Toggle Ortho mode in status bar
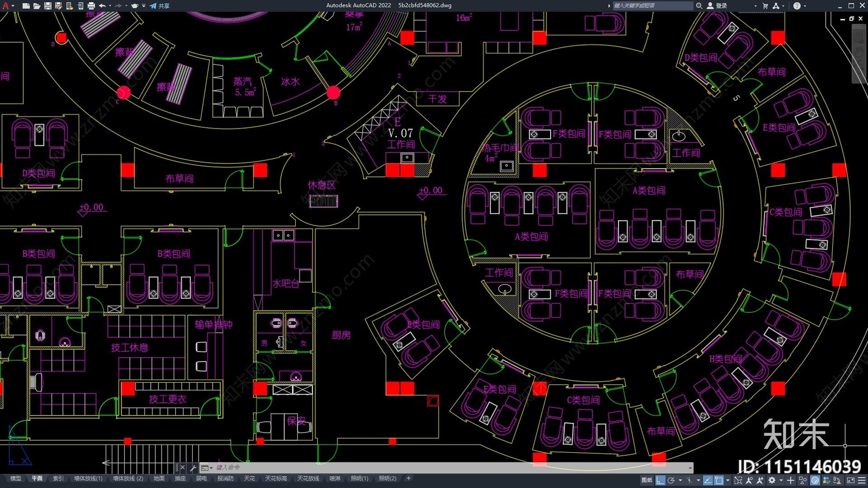 point(660,480)
